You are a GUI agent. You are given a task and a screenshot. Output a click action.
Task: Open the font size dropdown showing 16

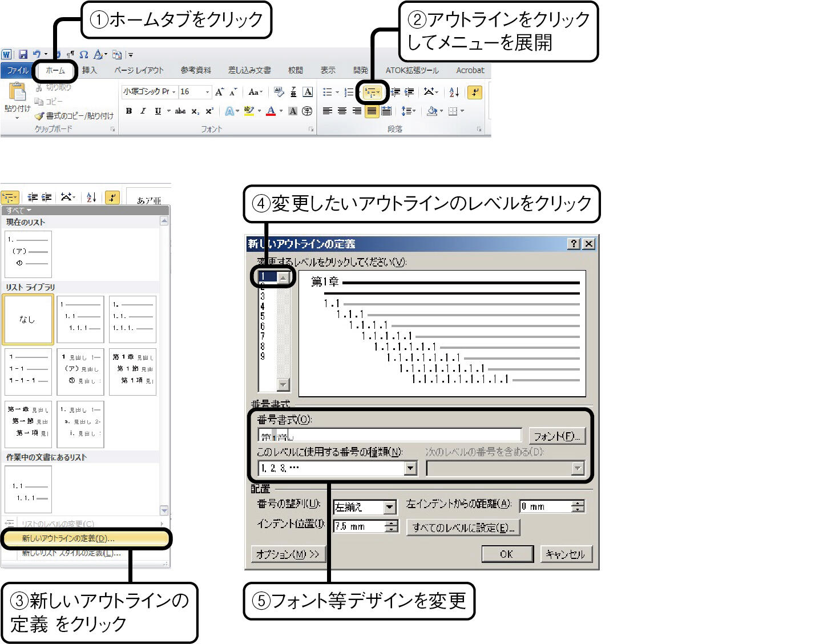pos(207,92)
